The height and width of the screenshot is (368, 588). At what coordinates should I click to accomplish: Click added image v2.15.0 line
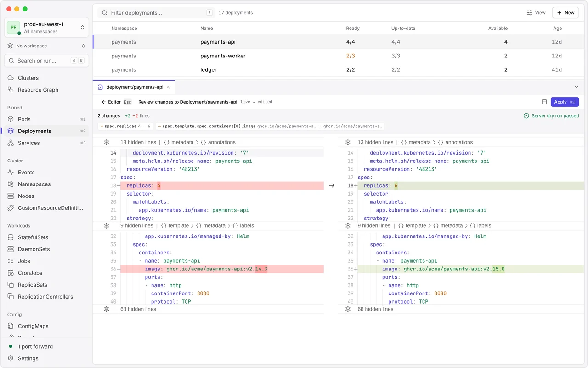pyautogui.click(x=471, y=269)
